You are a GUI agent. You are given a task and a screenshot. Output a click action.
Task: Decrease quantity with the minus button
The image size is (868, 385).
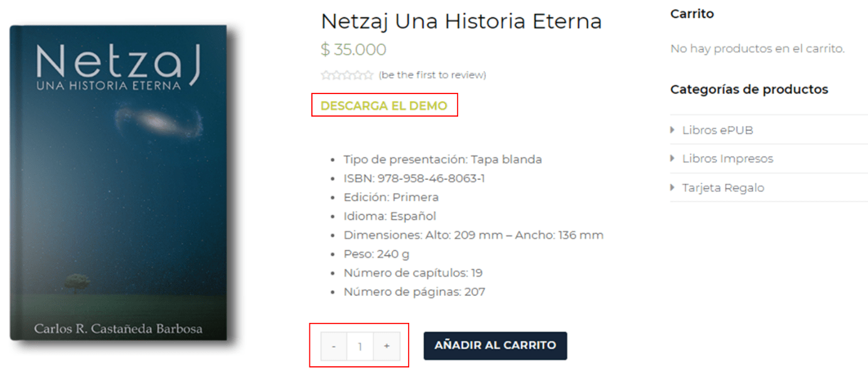coord(334,346)
